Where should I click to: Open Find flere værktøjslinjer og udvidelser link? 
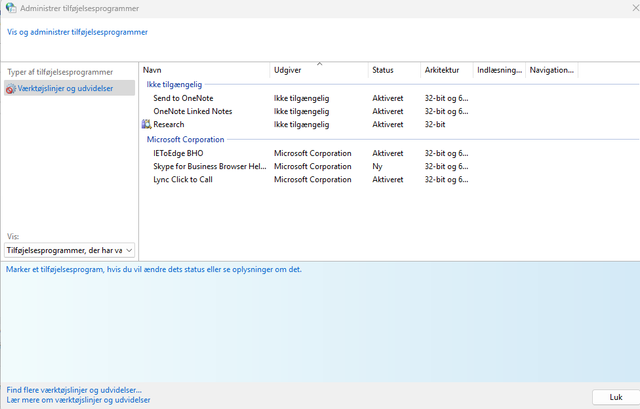pyautogui.click(x=74, y=390)
